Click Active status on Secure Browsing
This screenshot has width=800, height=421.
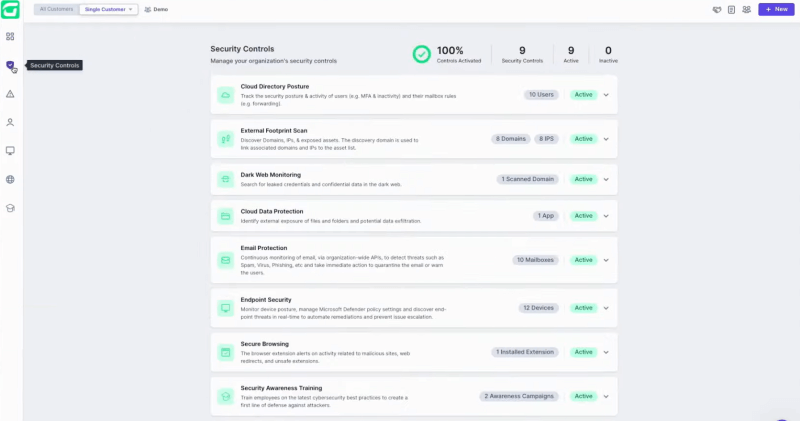(584, 352)
